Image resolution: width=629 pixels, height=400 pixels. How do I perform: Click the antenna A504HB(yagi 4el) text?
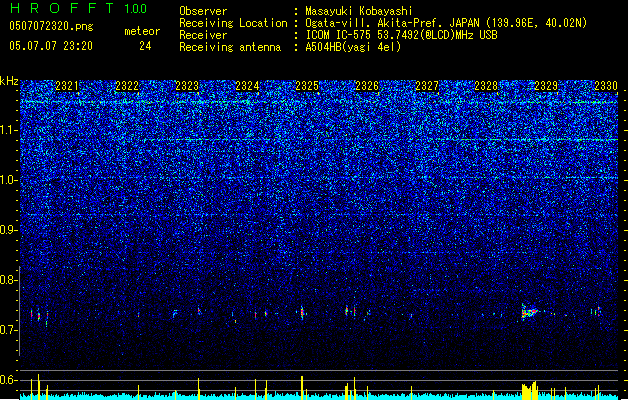tap(353, 47)
